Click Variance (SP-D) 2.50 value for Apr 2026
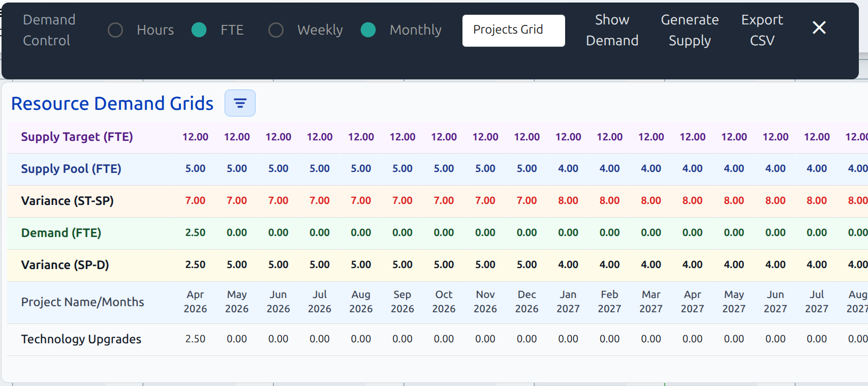 [195, 264]
